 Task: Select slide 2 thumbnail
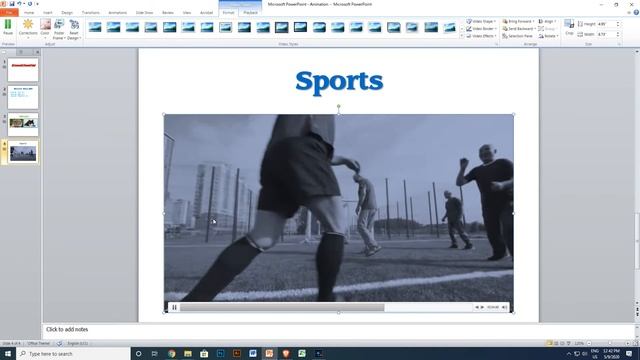click(23, 97)
